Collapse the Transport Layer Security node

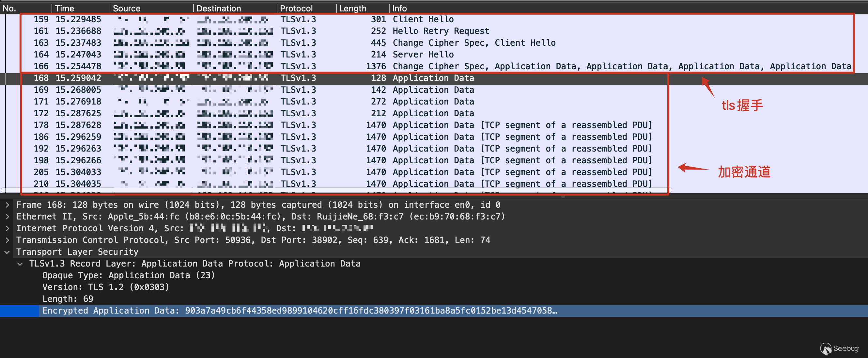point(8,252)
